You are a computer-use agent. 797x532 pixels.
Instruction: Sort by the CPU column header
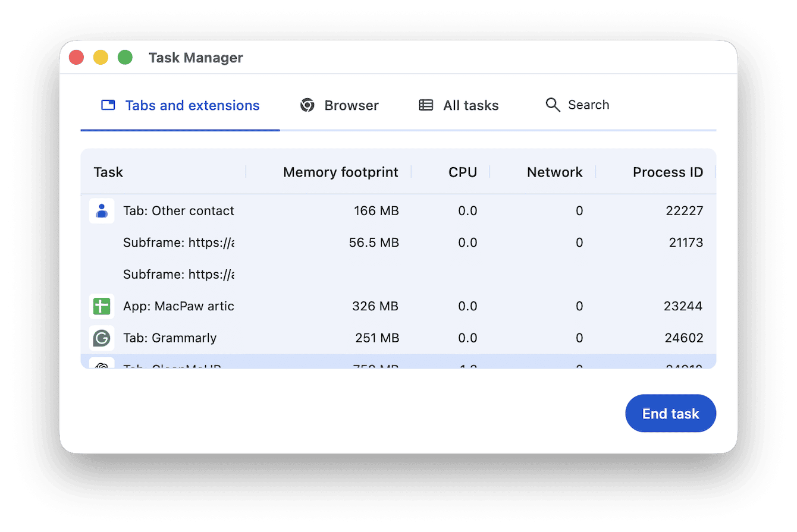[462, 172]
